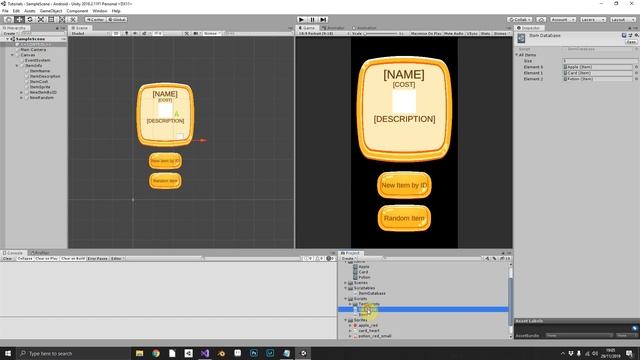
Task: Select the Move tool in the toolbar
Action: click(19, 19)
